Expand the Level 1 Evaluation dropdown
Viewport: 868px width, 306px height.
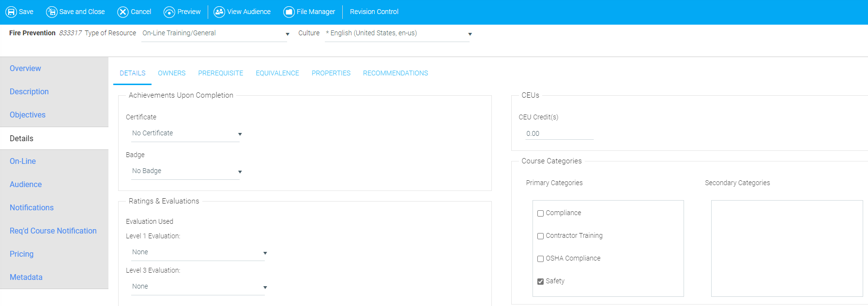(198, 252)
